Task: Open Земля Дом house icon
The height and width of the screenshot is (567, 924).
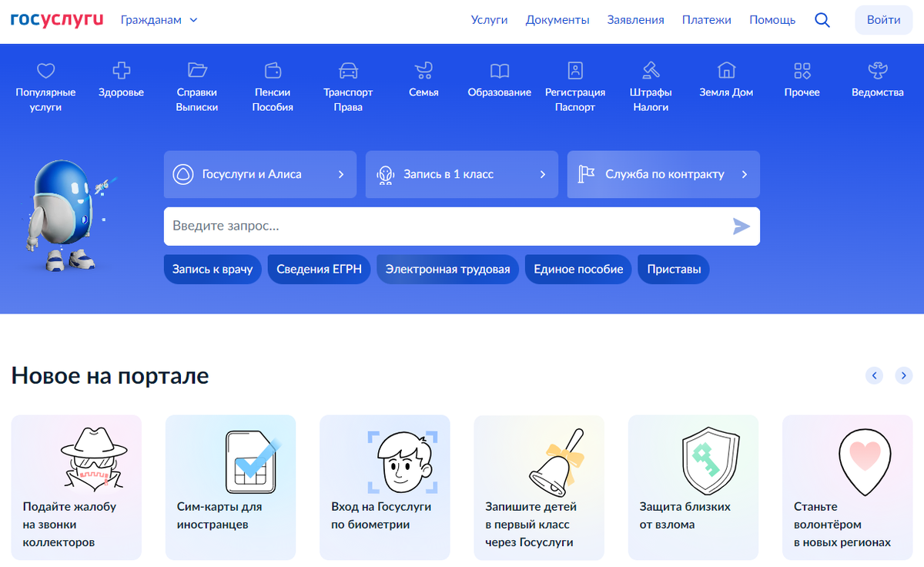Action: pos(726,70)
